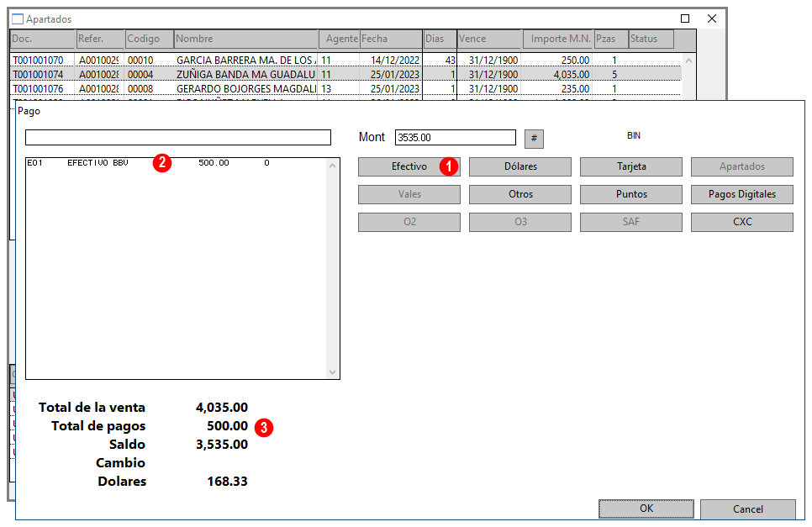812x527 pixels.
Task: Click Total de la venta value 4,035.00
Action: coord(222,408)
